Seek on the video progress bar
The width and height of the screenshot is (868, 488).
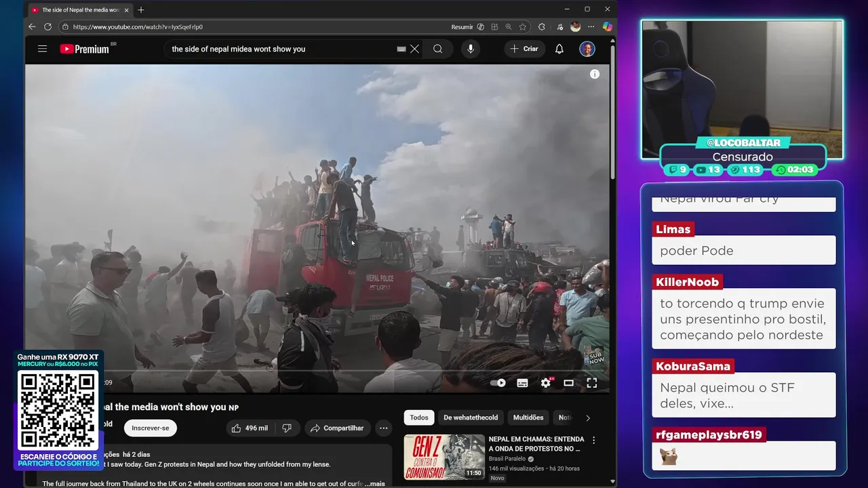[x=317, y=371]
